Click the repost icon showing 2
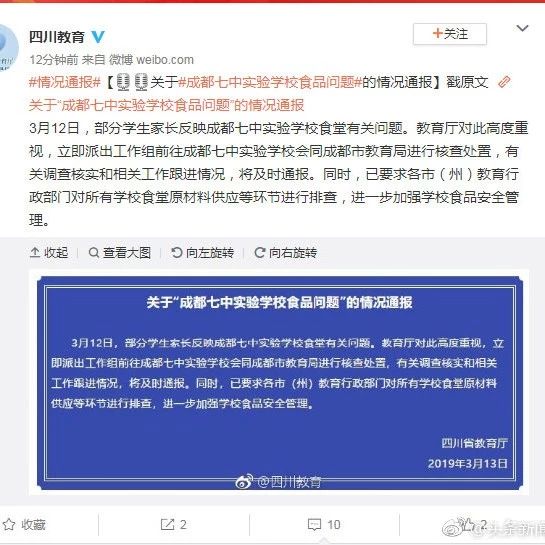 point(174,524)
